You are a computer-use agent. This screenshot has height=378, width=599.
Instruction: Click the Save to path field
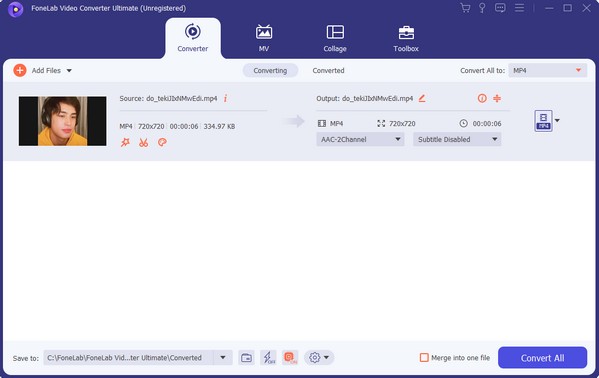pyautogui.click(x=128, y=358)
